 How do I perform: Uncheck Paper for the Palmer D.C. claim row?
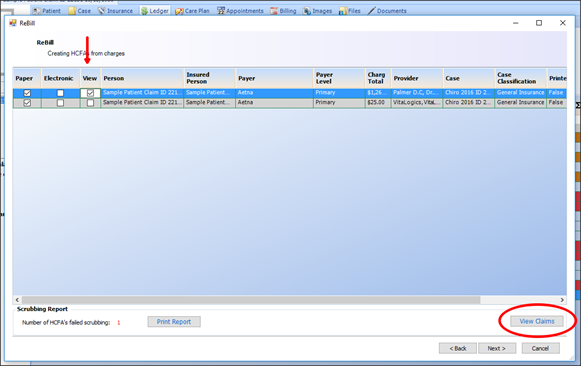pos(27,93)
